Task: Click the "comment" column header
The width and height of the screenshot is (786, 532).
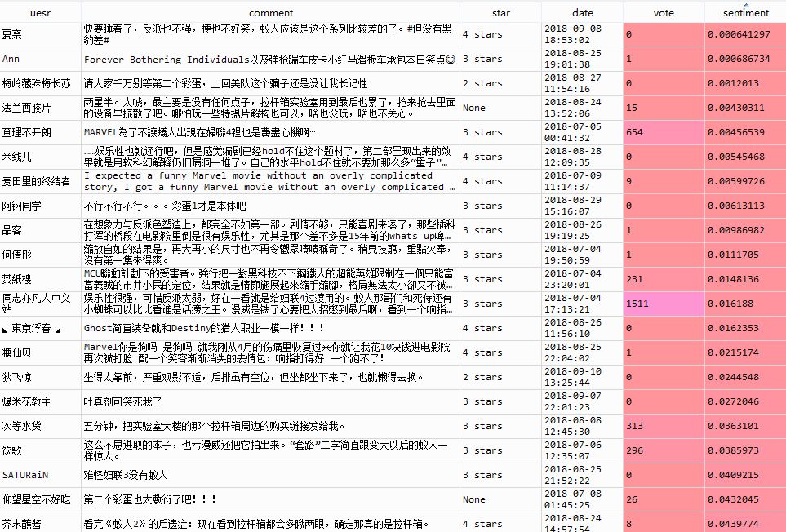Action: pos(270,12)
